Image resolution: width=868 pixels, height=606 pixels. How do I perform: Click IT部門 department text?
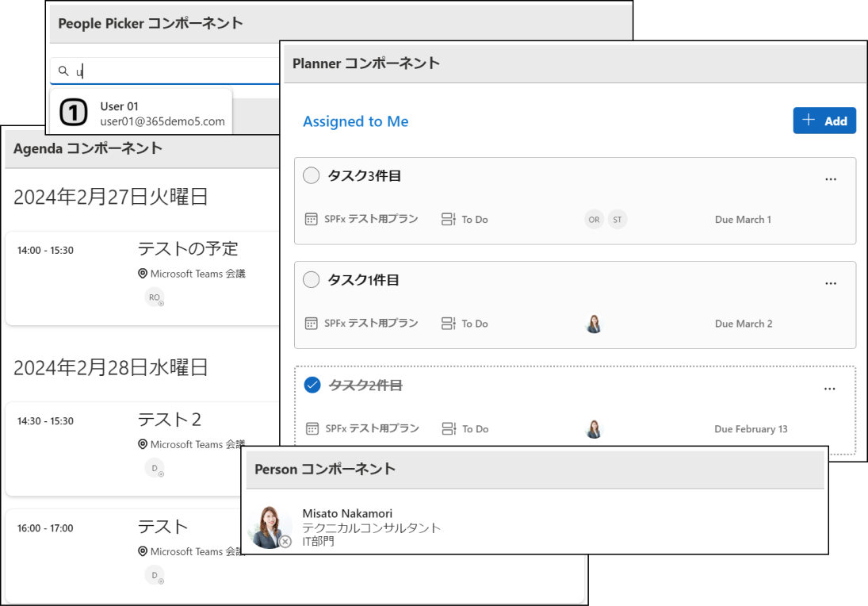(x=319, y=541)
